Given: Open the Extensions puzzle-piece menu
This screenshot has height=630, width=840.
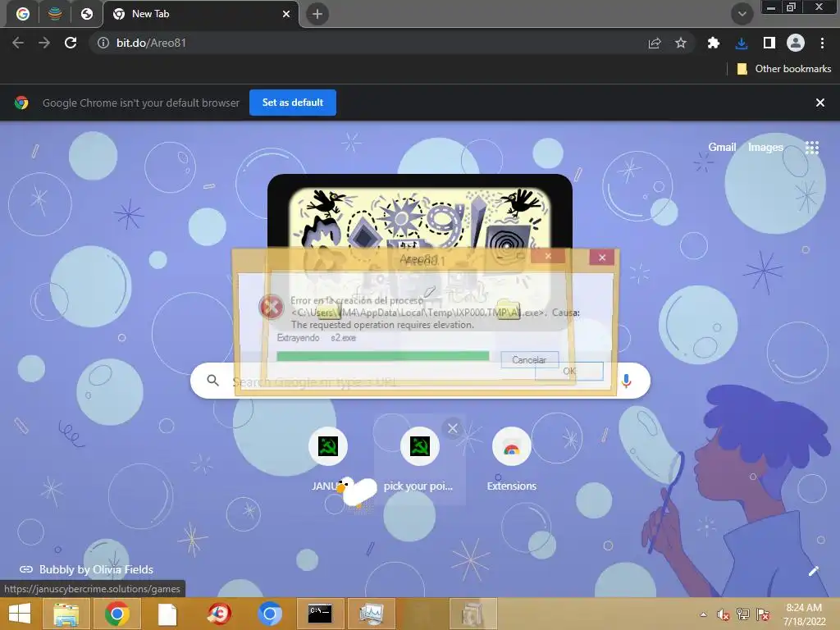Looking at the screenshot, I should (x=713, y=43).
